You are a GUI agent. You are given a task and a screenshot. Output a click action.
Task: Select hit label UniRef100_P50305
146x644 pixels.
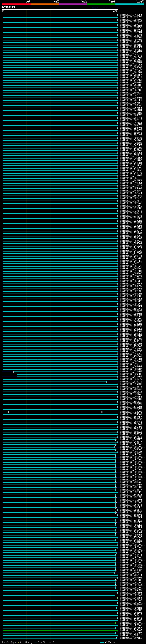(x=131, y=537)
